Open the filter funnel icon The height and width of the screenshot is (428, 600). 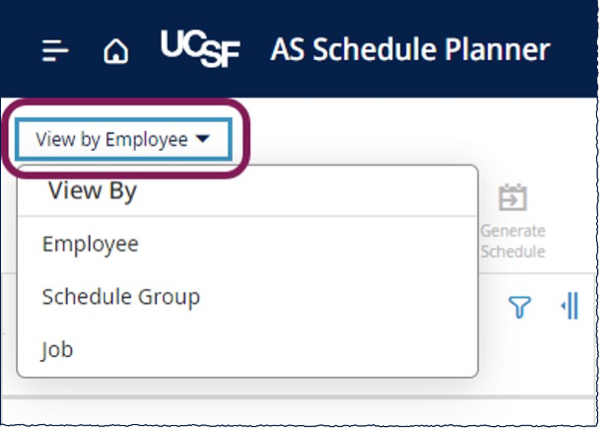(520, 307)
